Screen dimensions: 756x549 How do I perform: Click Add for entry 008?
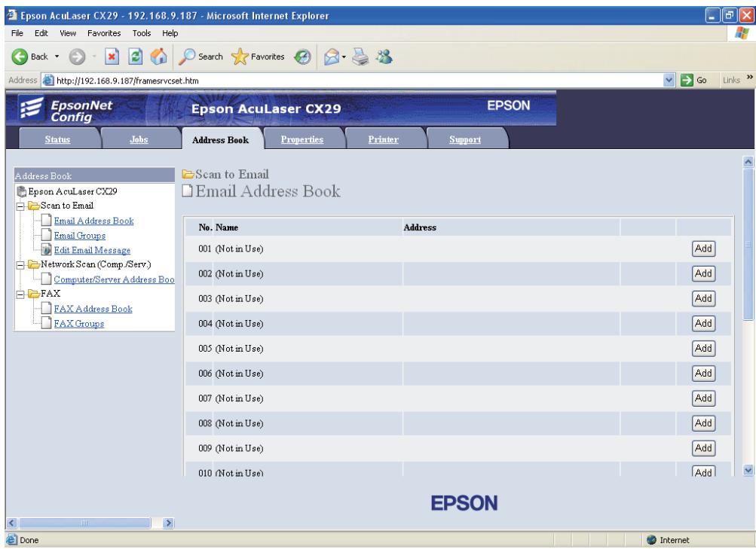click(x=703, y=423)
